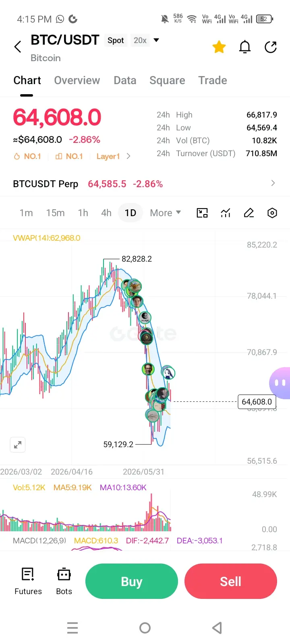Open the floating assistant bubble
Viewport: 290px width, 644px height.
point(280,383)
